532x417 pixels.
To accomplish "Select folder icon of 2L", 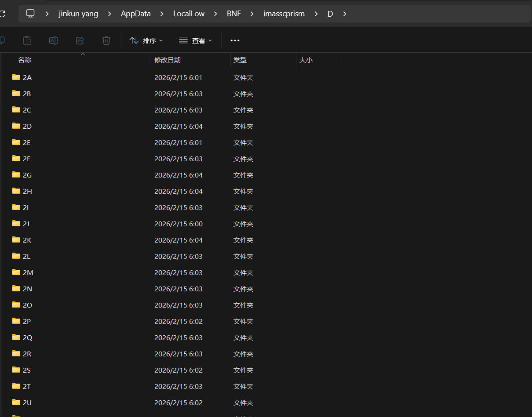I will coord(16,256).
